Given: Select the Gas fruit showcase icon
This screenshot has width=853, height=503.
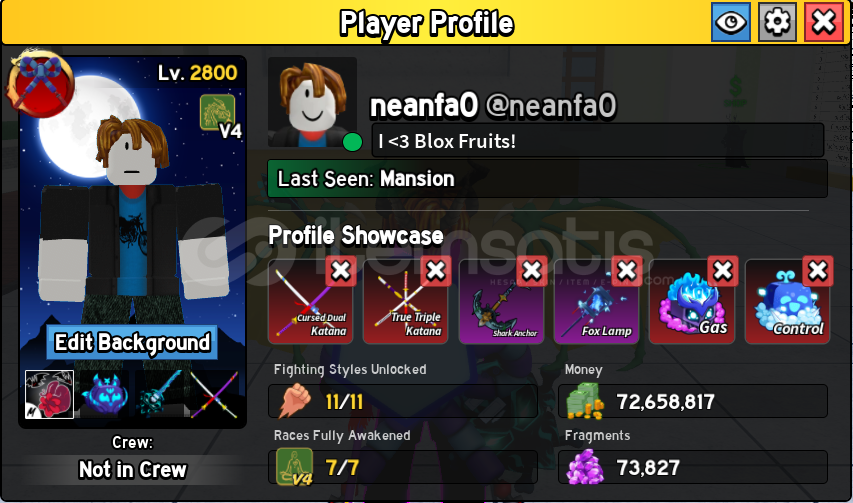Looking at the screenshot, I should 691,302.
